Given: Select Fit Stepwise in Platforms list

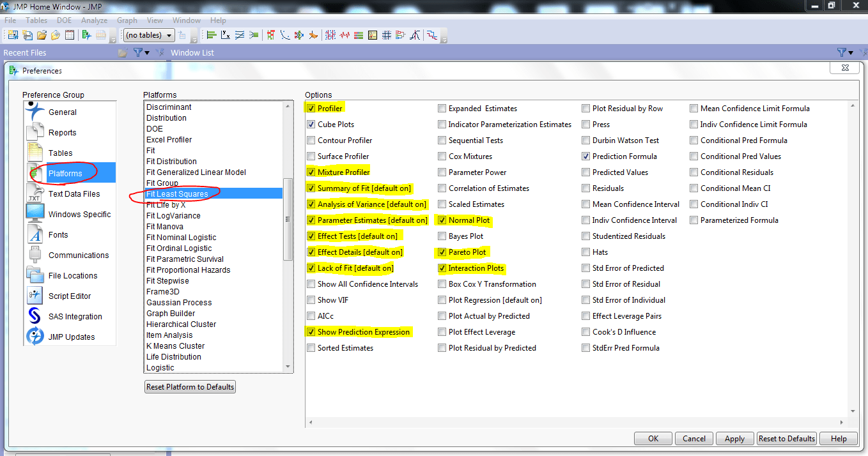Looking at the screenshot, I should [214, 281].
